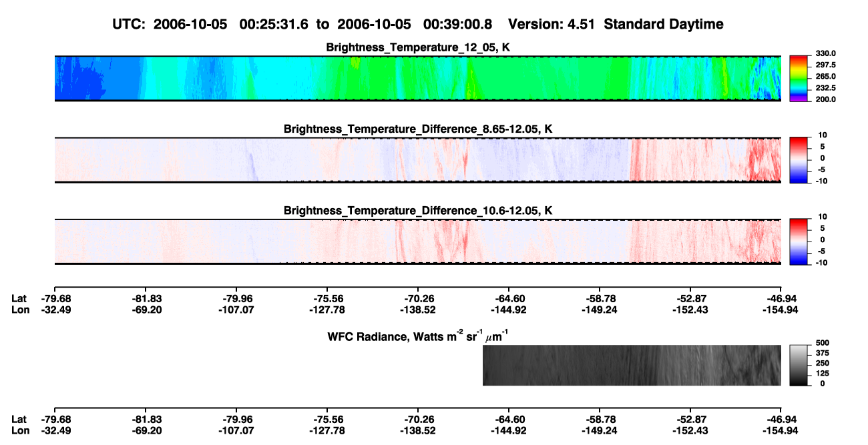This screenshot has height=445, width=868.
Task: Click the 10.6-12.05 temperature difference image strip
Action: coord(417,242)
